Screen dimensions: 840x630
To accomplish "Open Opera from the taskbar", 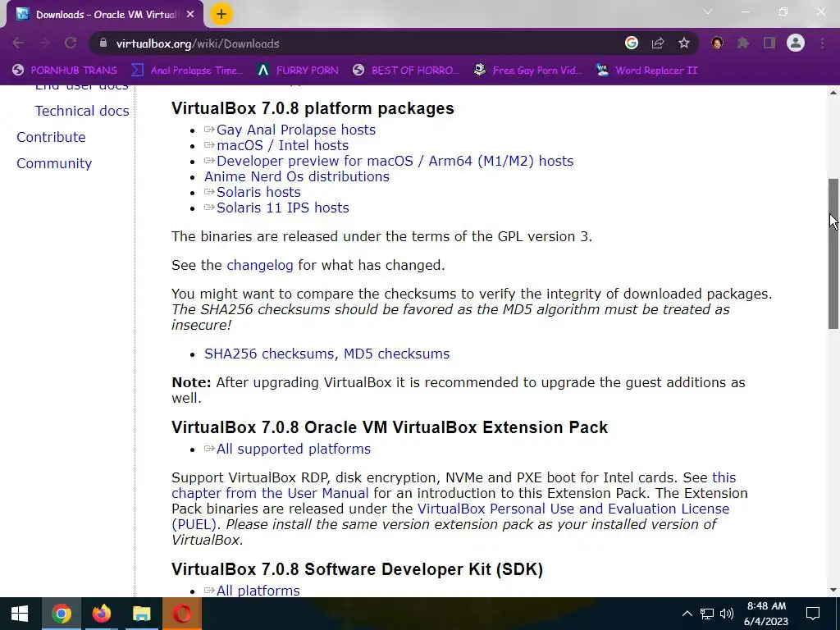I will click(x=181, y=614).
